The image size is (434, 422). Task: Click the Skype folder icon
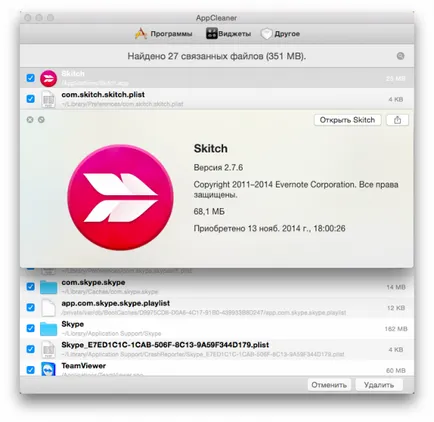(x=48, y=329)
